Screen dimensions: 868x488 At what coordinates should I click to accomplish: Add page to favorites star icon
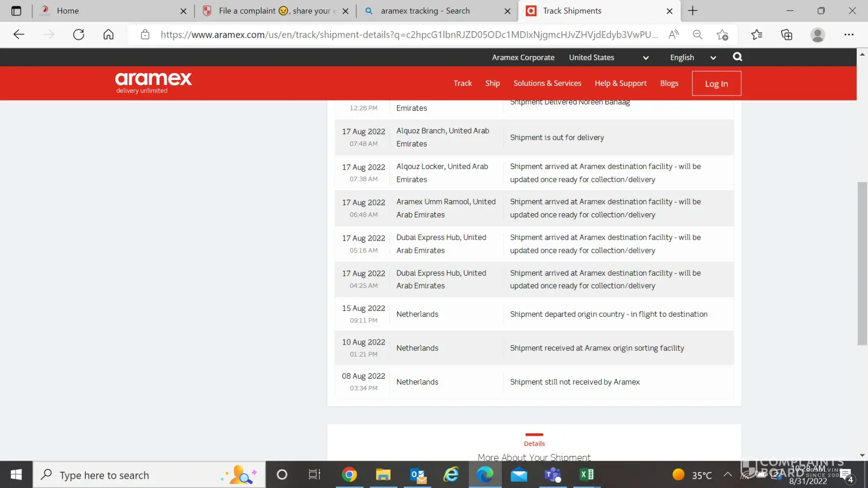[x=722, y=35]
